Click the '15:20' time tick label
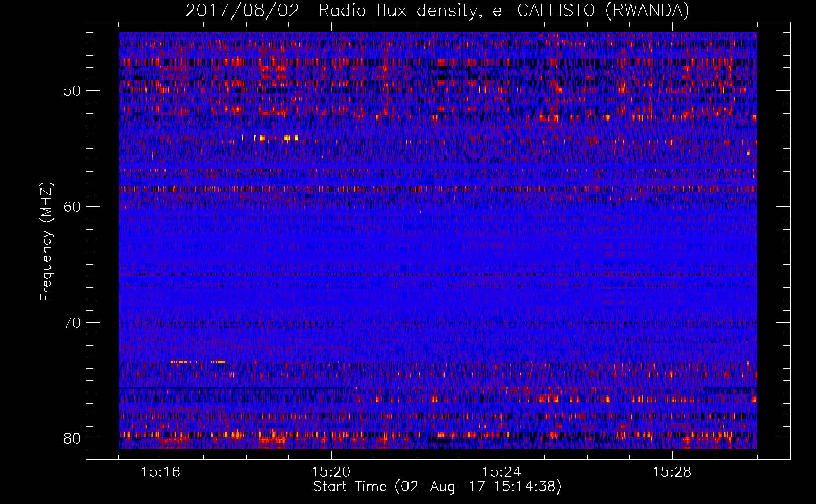This screenshot has height=504, width=816. [x=331, y=472]
